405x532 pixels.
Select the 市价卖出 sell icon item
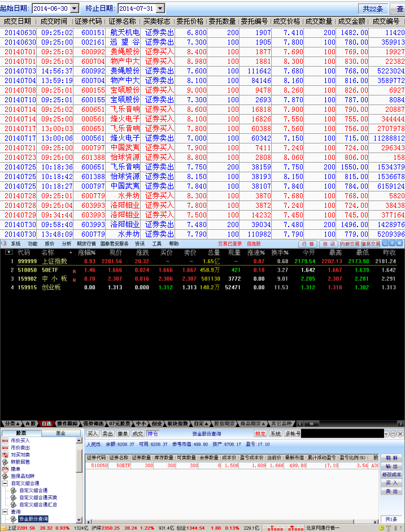coord(6,447)
